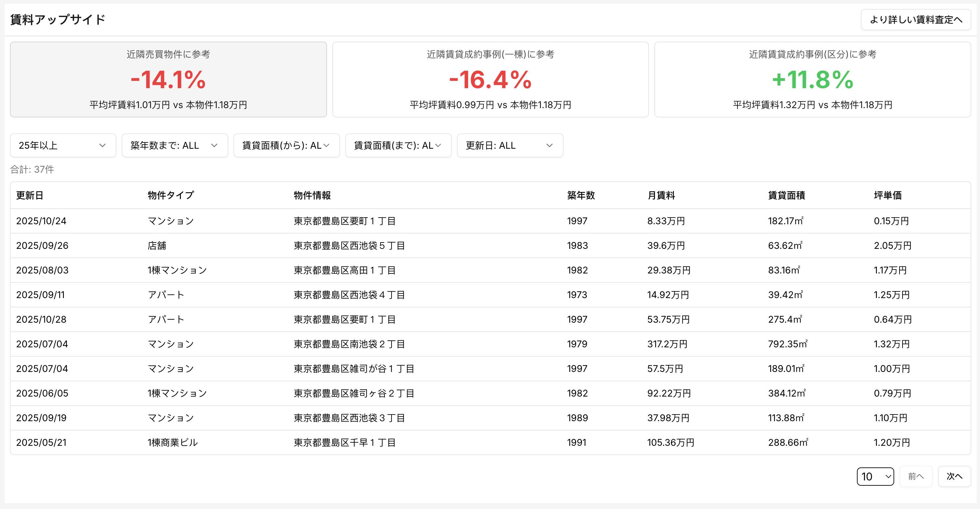Go to next page with 次へ
The height and width of the screenshot is (509, 980).
pos(953,476)
